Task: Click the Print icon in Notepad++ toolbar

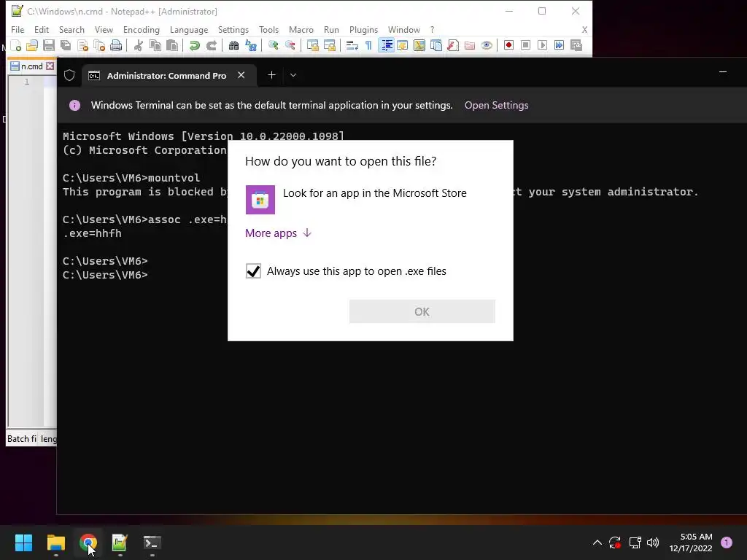Action: pyautogui.click(x=116, y=45)
